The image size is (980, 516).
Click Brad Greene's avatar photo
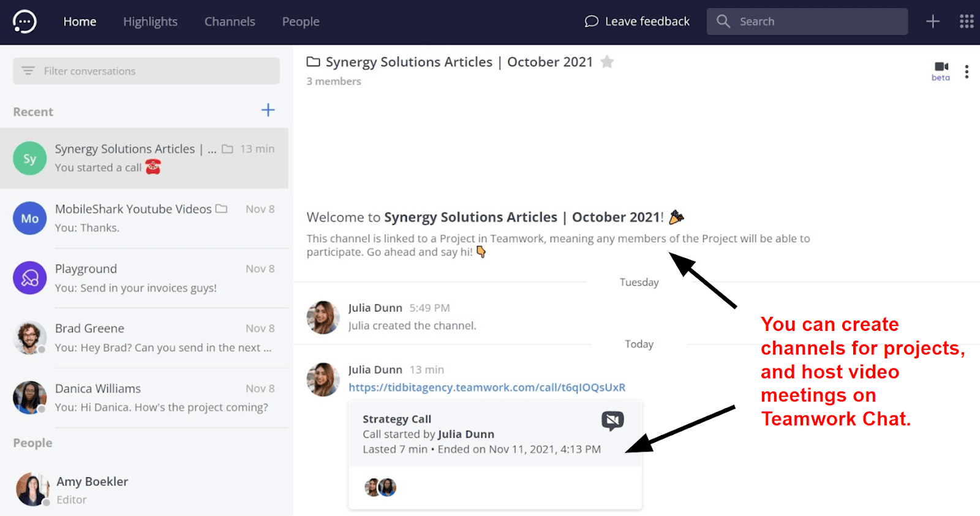click(29, 338)
